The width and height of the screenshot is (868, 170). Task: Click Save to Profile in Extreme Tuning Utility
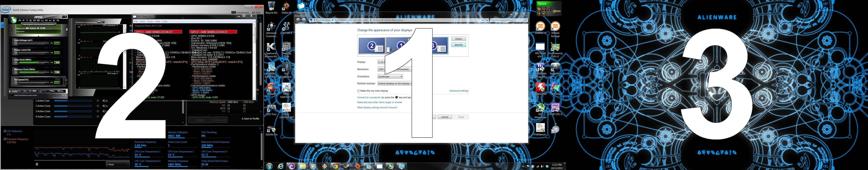pos(251,119)
